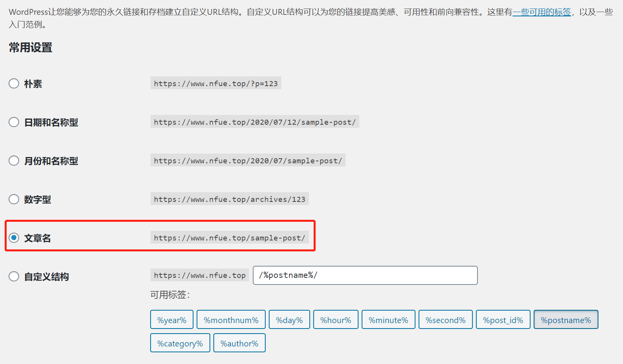This screenshot has height=364, width=623.
Task: Choose the 月份和名称型 permalink option
Action: 14,161
